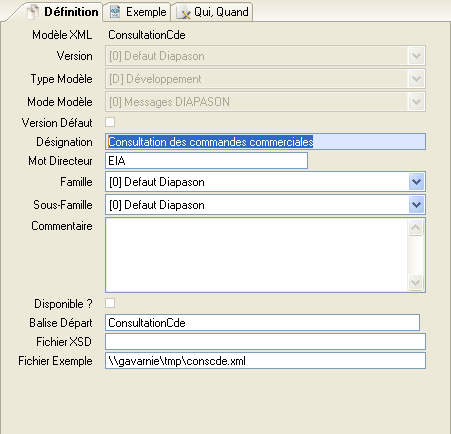Screen dimensions: 451x434
Task: Click inside the Commentaire text area
Action: click(257, 255)
